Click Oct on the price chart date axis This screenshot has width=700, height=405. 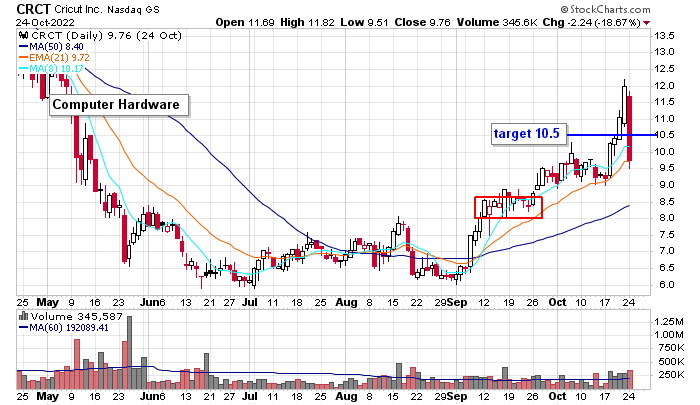pyautogui.click(x=557, y=303)
